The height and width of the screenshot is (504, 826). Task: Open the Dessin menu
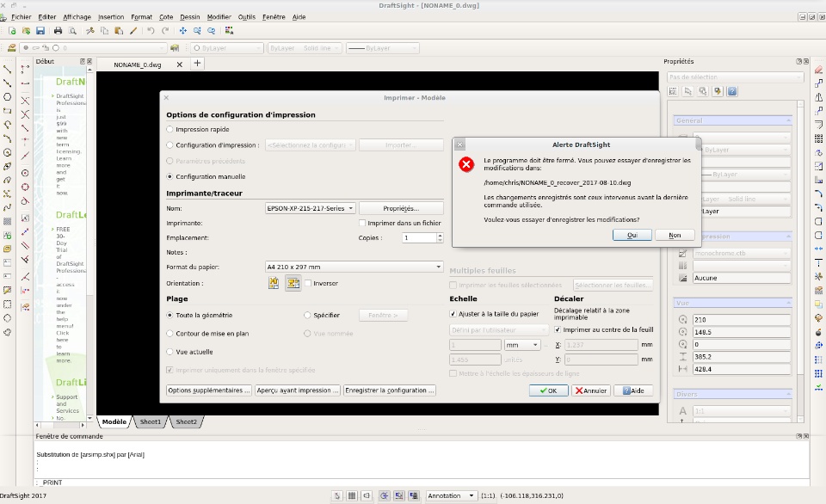tap(190, 17)
